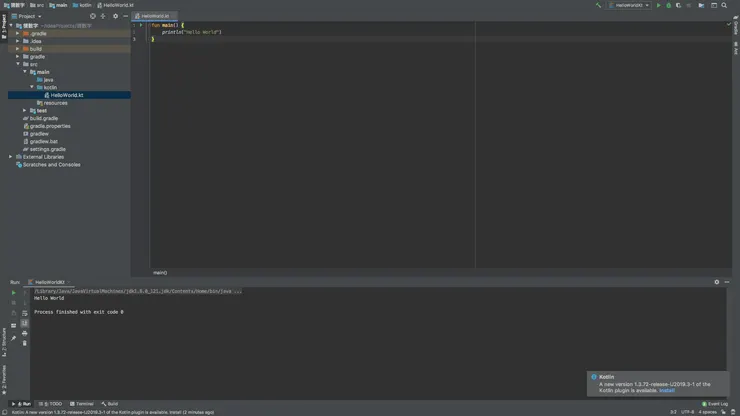Toggle the Gradle tool window on right edge
Image resolution: width=740 pixels, height=416 pixels.
[x=736, y=25]
